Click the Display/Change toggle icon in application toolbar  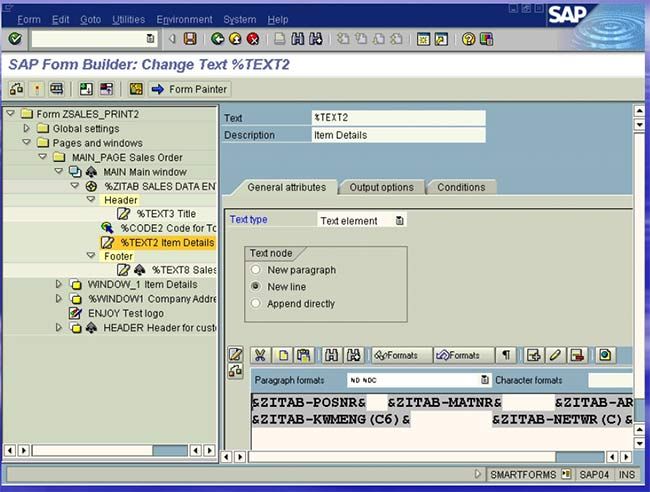tap(17, 89)
